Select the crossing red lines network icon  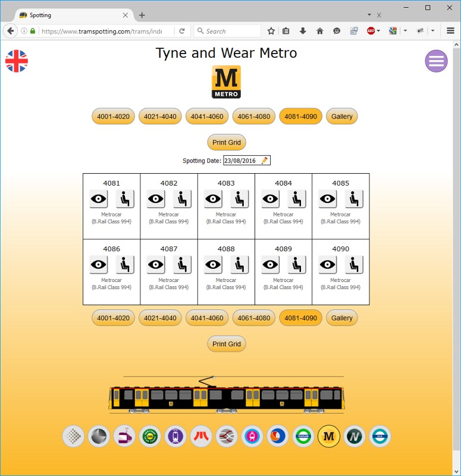(x=227, y=436)
